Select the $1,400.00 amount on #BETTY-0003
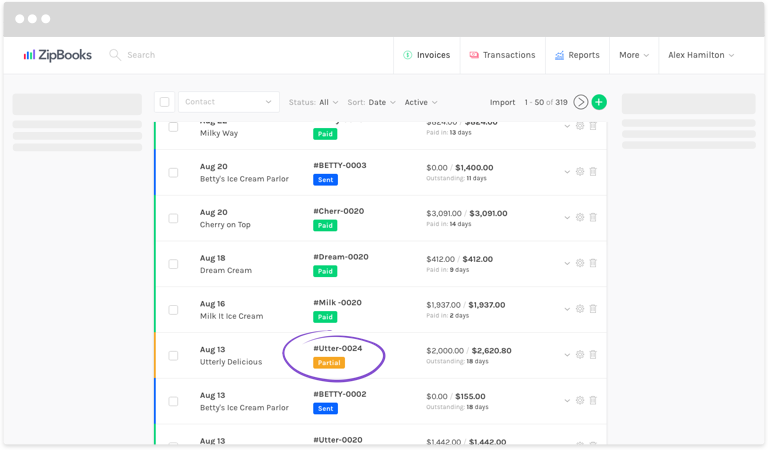 point(474,167)
